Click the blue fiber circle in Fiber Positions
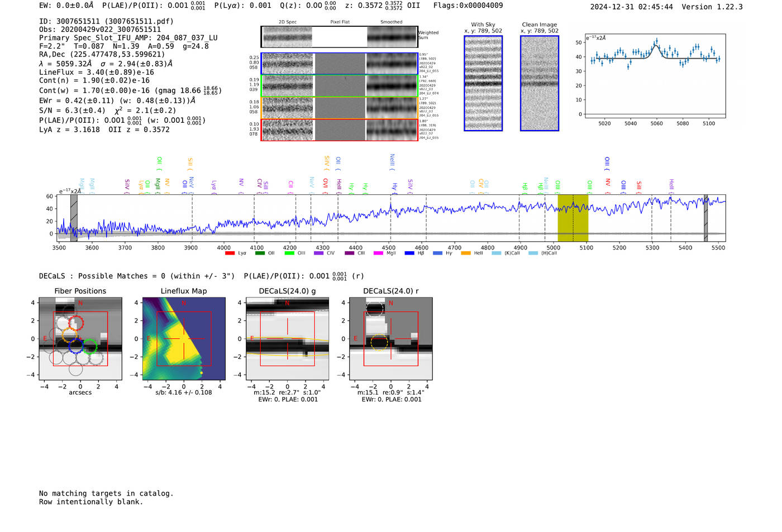Viewport: 782px width, 532px height. pos(76,346)
